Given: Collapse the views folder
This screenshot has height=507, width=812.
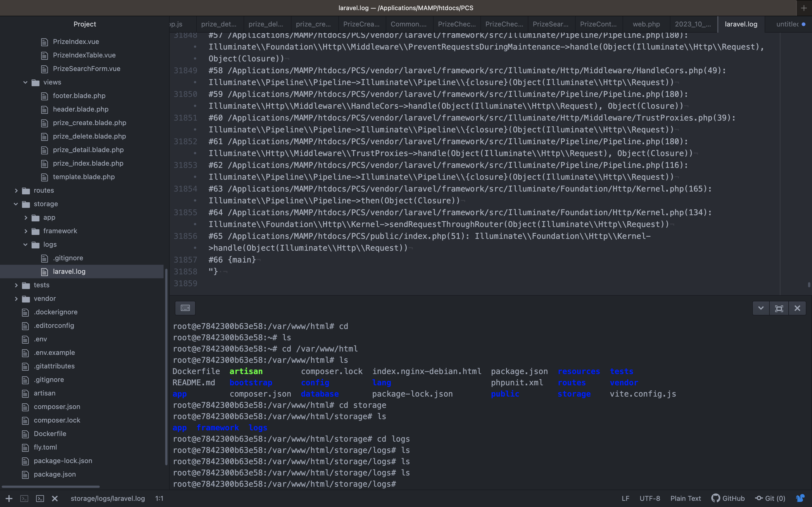Looking at the screenshot, I should pyautogui.click(x=25, y=82).
